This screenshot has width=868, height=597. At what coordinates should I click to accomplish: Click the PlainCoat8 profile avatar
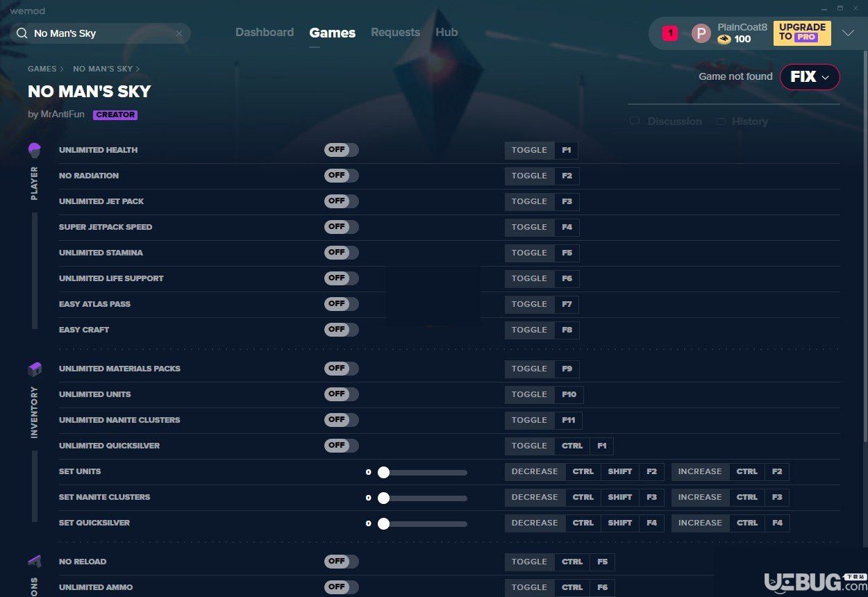pyautogui.click(x=701, y=33)
